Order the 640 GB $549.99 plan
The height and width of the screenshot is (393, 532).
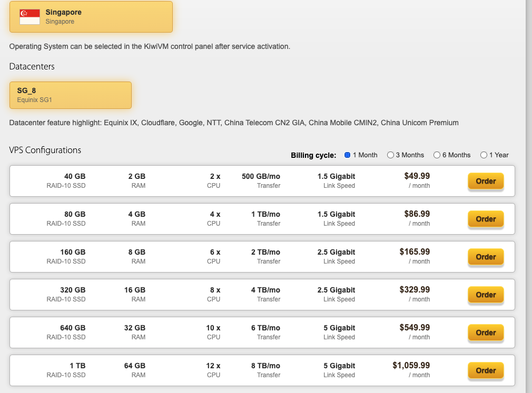486,333
